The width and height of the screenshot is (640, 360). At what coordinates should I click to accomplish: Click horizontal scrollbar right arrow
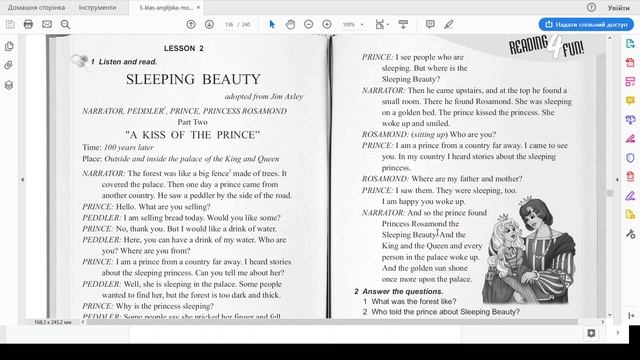[x=602, y=322]
